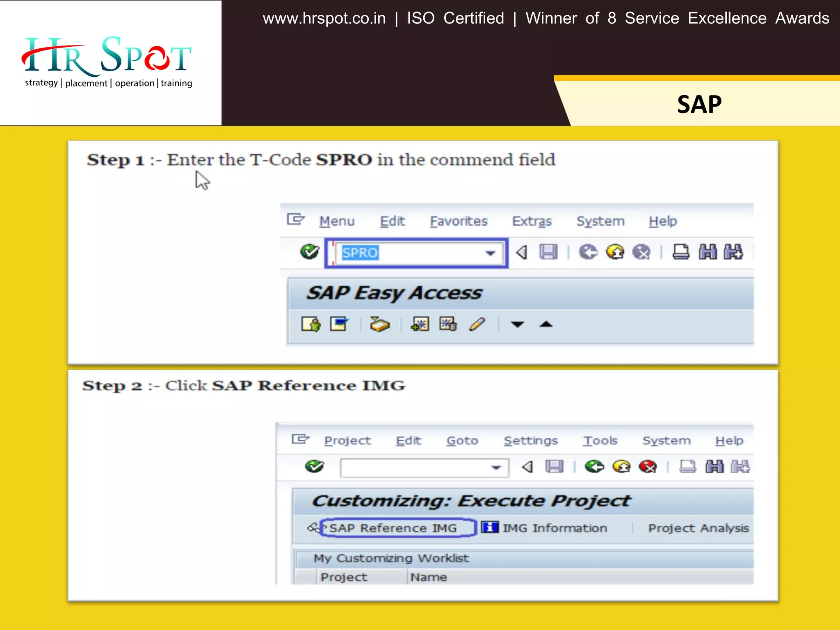Click the My Customizing Worklist header
The width and height of the screenshot is (840, 630).
coord(391,559)
